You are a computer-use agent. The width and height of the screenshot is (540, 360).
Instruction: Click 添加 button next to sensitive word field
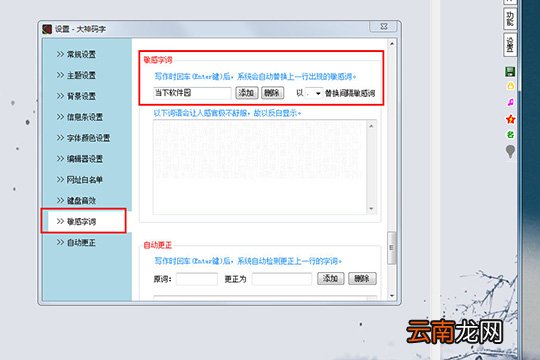(247, 93)
